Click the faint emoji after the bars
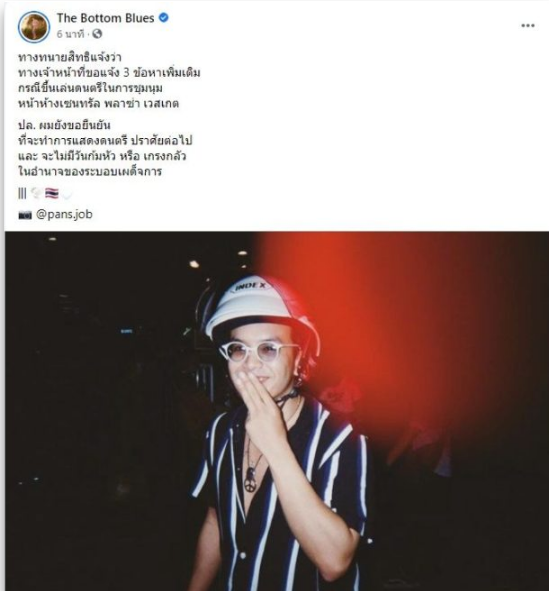 36,194
